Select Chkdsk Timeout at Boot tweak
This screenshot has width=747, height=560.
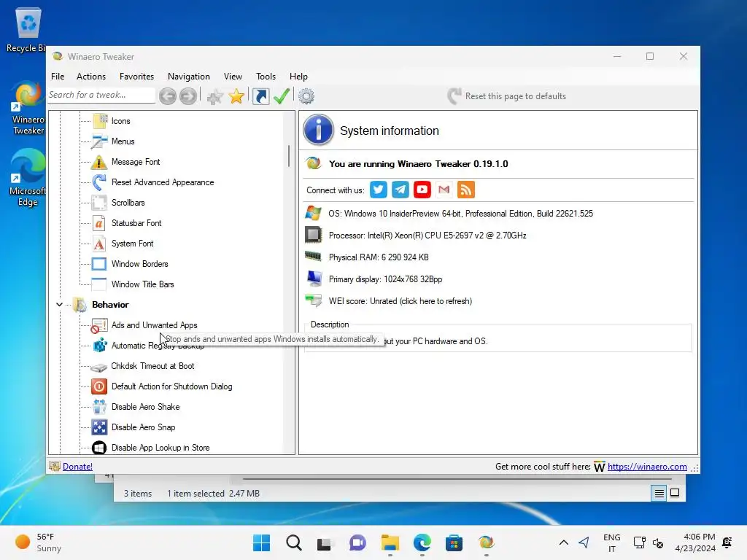[152, 366]
